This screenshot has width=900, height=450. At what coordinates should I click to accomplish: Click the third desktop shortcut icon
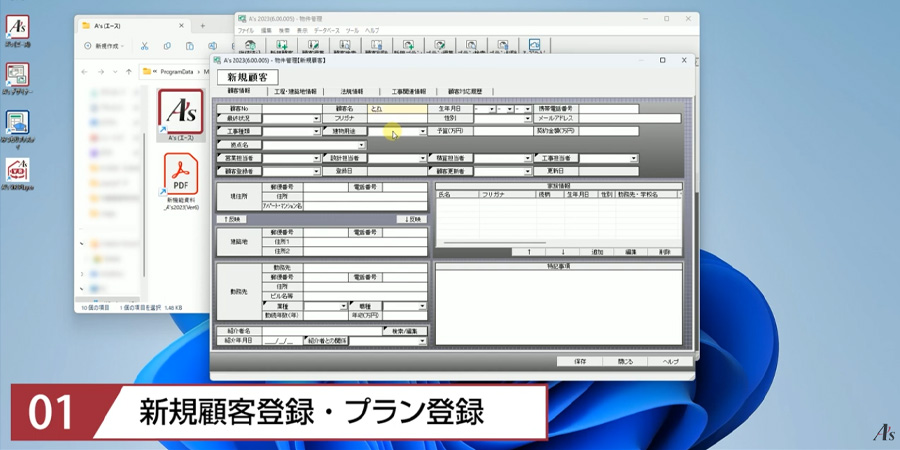(x=17, y=122)
